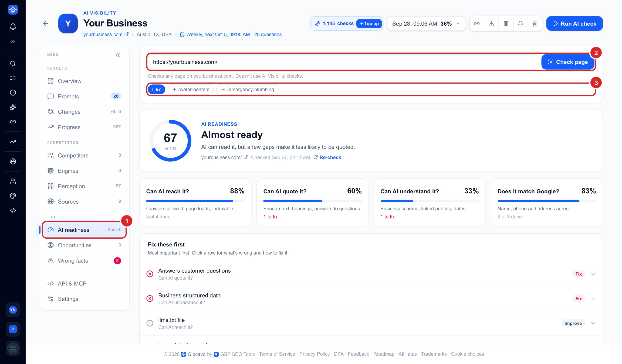Select the '/ 67' homepage chip
The height and width of the screenshot is (364, 622).
point(156,90)
